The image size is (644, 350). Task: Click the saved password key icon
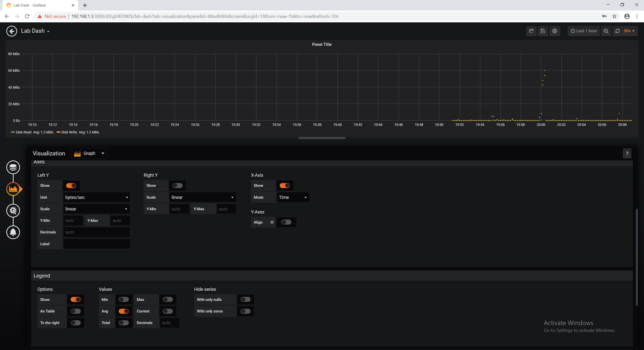coord(604,16)
